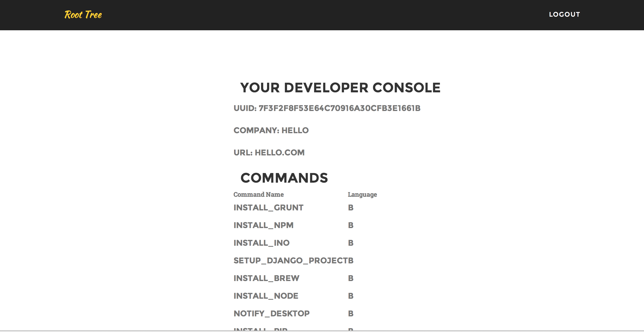Choose the INSTALL_BREW command
The height and width of the screenshot is (332, 644).
point(266,278)
